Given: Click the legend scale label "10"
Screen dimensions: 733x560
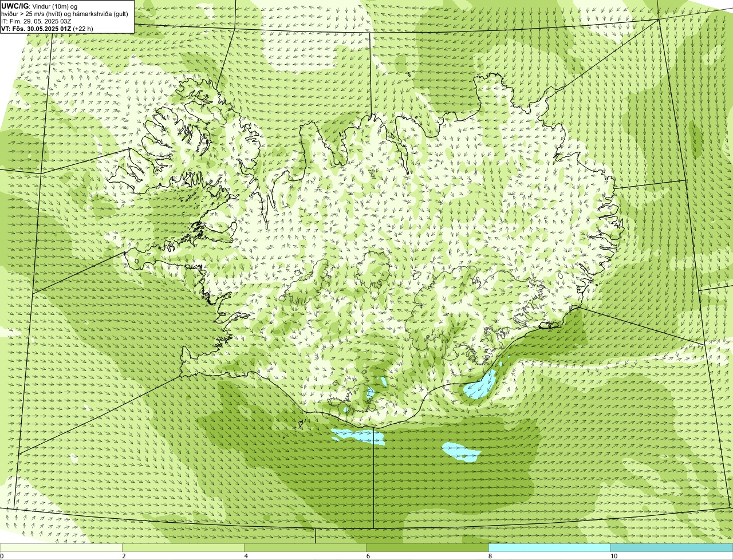Looking at the screenshot, I should (x=614, y=556).
